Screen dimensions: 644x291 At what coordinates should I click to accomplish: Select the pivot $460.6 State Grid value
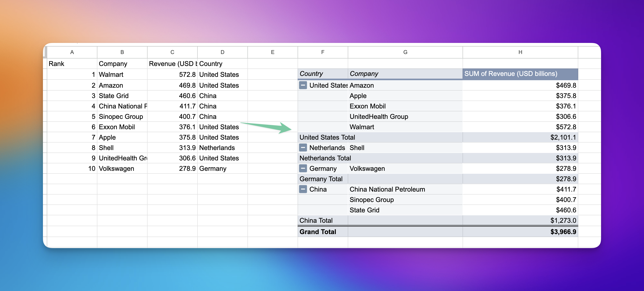(520, 210)
